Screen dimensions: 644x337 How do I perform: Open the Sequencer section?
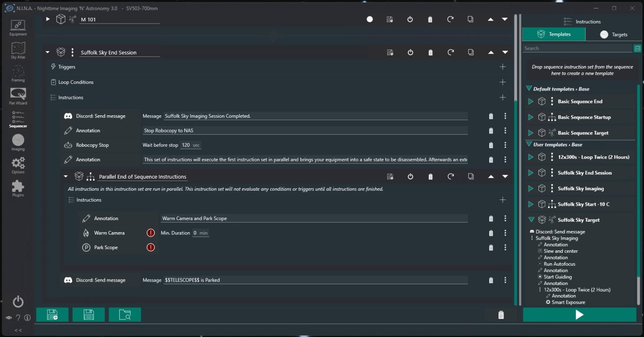coord(18,119)
